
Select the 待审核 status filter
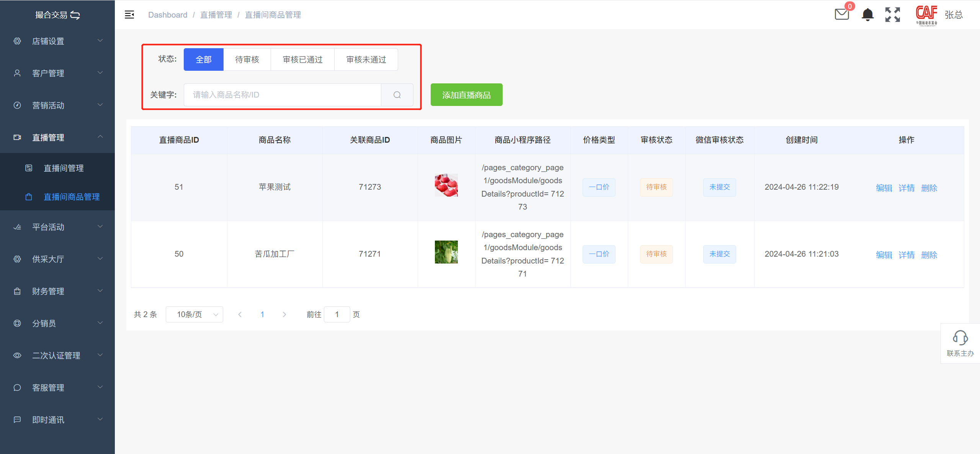[x=247, y=60]
